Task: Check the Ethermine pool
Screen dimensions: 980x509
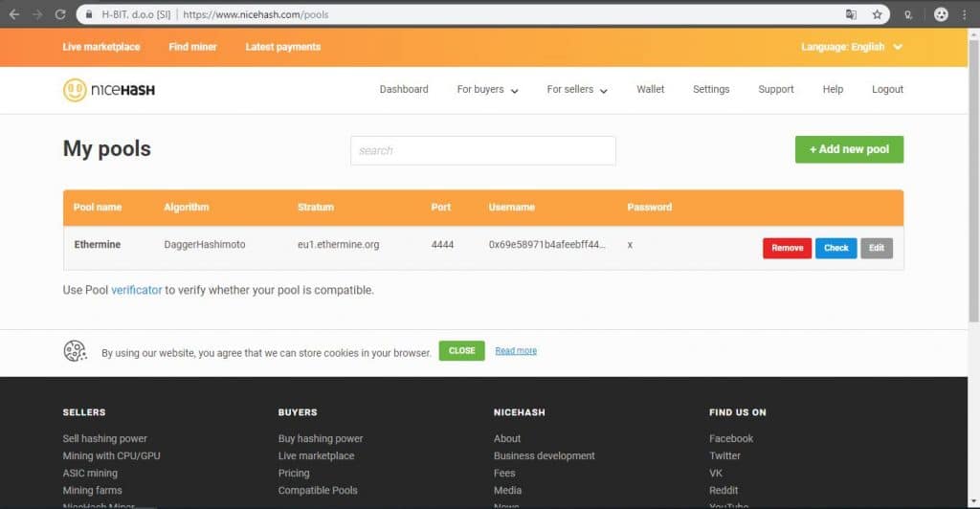Action: point(835,248)
